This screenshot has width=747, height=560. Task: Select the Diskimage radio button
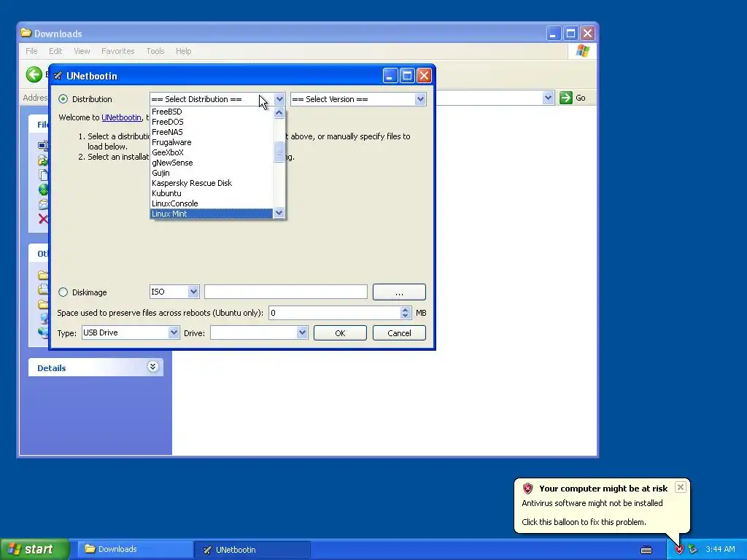click(63, 292)
